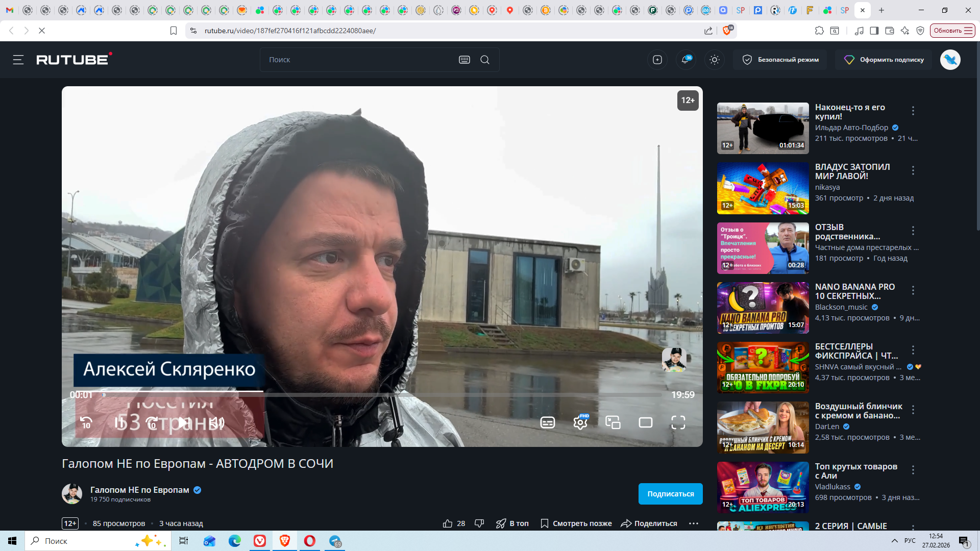Image resolution: width=980 pixels, height=551 pixels.
Task: Toggle subtitles in the player
Action: pyautogui.click(x=548, y=422)
